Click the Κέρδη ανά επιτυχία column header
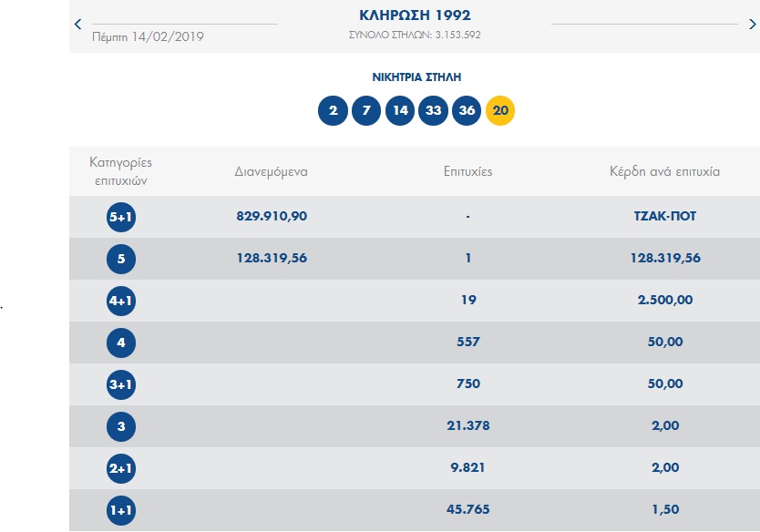This screenshot has height=532, width=760. [664, 171]
